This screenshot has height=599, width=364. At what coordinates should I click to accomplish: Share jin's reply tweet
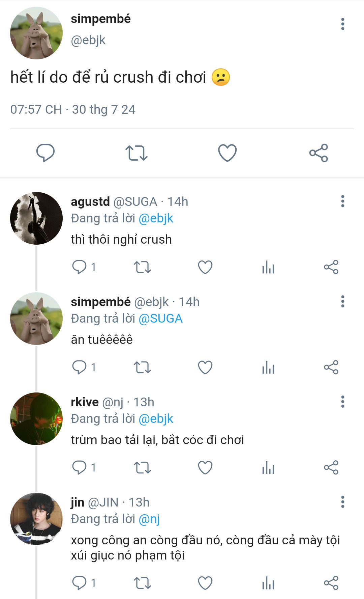tap(331, 583)
